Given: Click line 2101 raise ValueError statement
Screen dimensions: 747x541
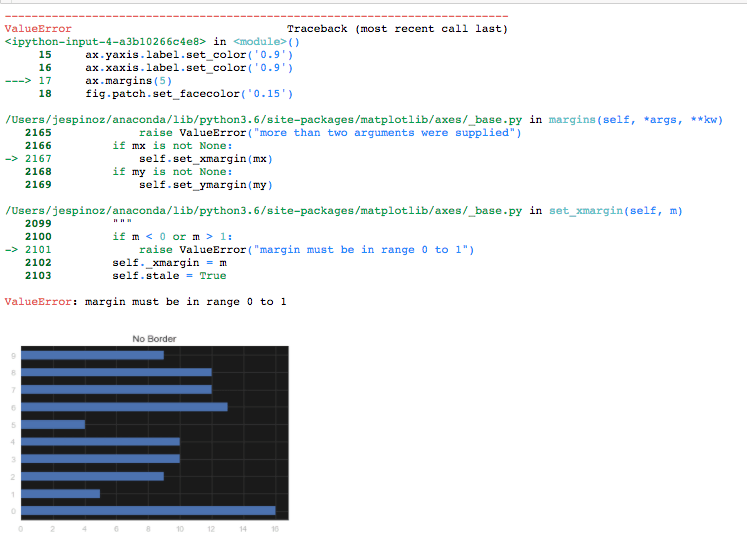Looking at the screenshot, I should [x=306, y=250].
